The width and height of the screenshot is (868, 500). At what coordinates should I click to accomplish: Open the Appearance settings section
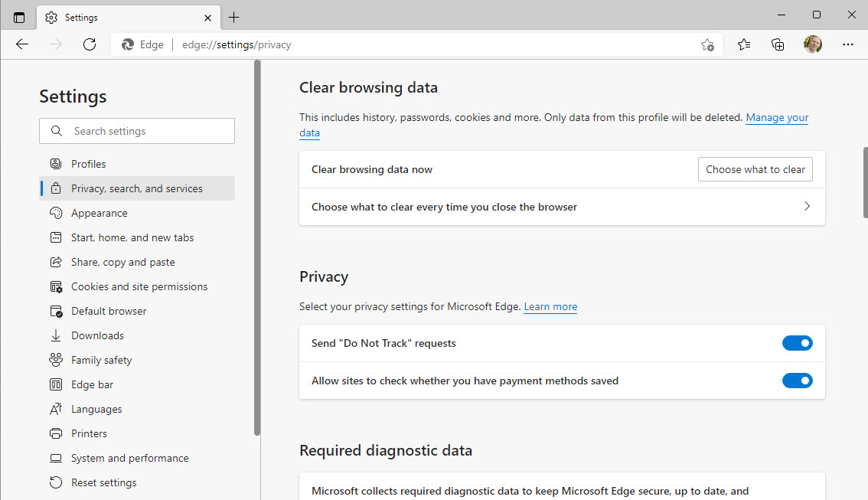(99, 213)
